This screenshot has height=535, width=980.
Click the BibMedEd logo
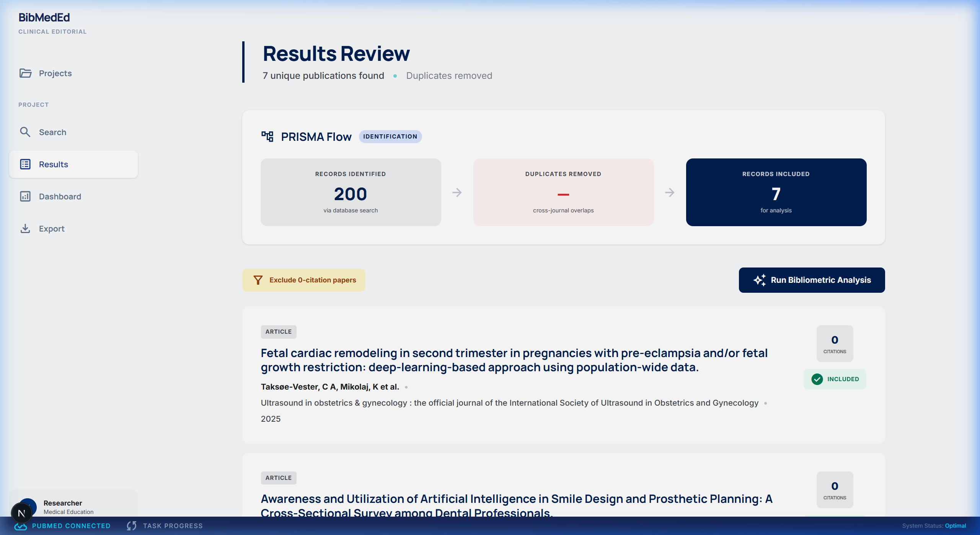coord(44,18)
